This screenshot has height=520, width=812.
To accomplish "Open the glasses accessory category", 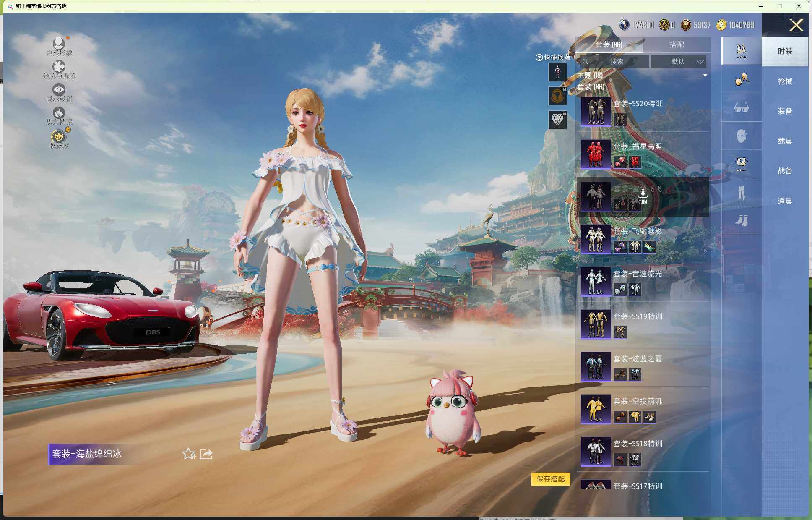I will tap(741, 108).
